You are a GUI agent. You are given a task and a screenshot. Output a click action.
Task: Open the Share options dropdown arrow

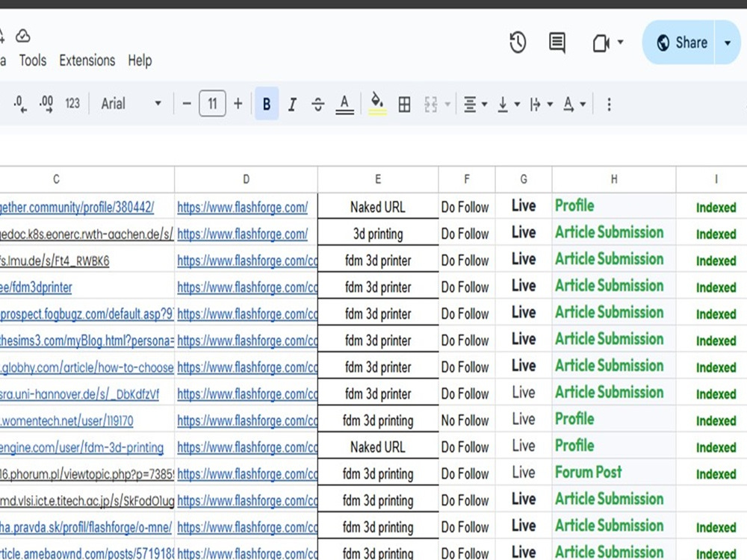click(x=728, y=43)
